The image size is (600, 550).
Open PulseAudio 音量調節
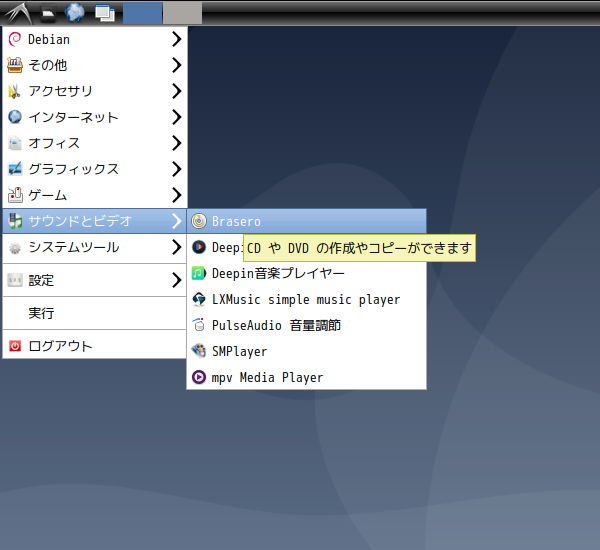click(x=307, y=325)
